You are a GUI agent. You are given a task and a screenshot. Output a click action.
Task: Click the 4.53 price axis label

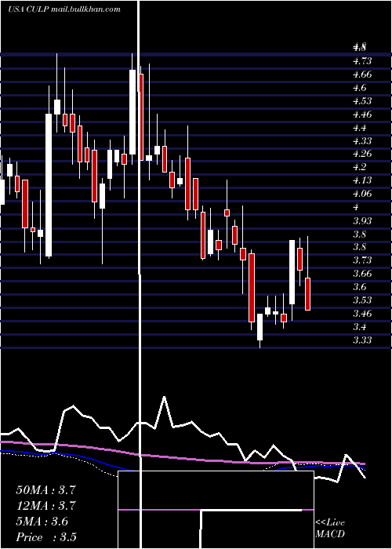[x=362, y=101]
